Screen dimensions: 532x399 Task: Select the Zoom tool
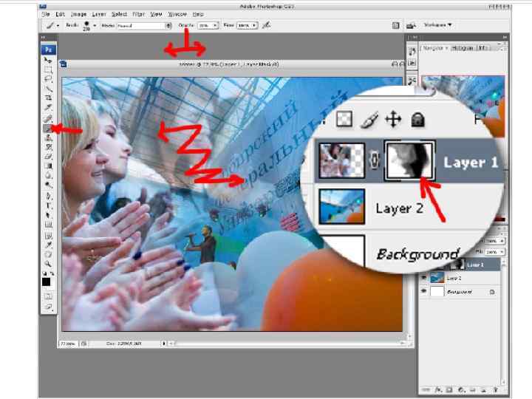48,264
